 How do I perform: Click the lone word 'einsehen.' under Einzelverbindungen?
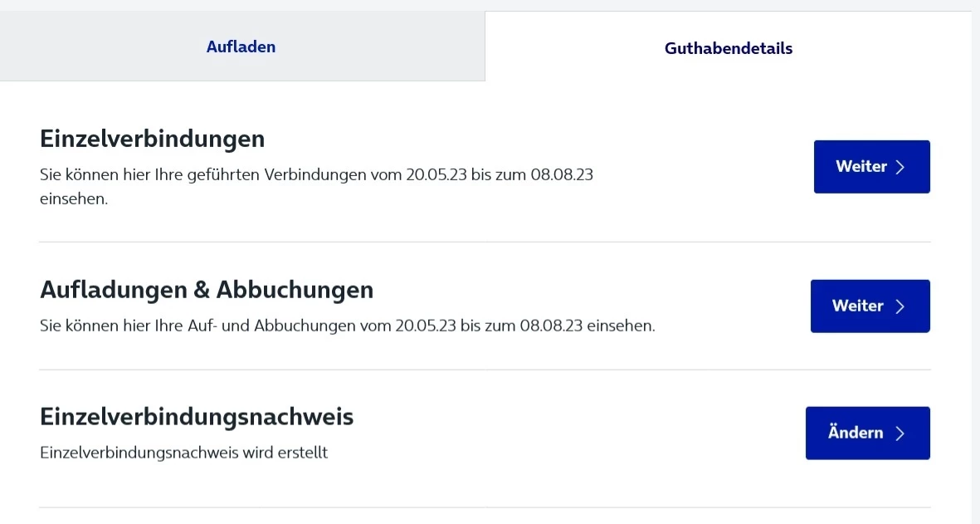coord(74,200)
